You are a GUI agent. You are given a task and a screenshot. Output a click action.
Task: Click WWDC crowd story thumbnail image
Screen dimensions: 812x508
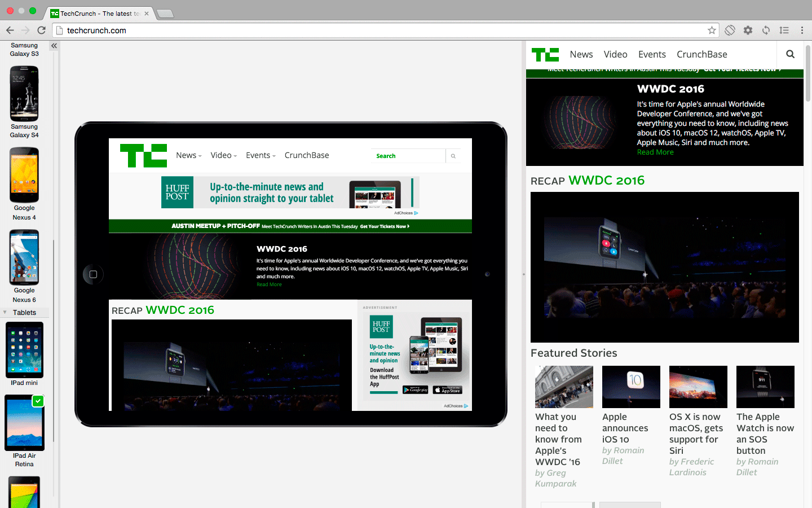[x=564, y=387]
